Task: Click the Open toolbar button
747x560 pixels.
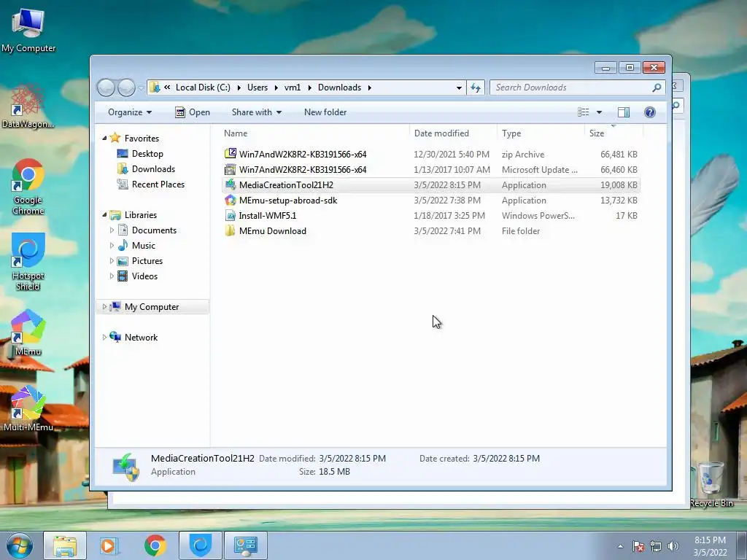Action: pyautogui.click(x=193, y=112)
